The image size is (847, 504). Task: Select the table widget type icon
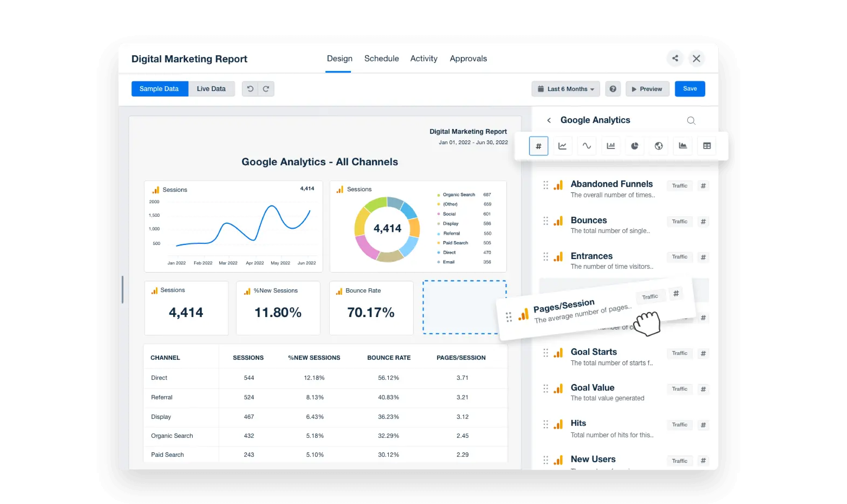coord(707,146)
